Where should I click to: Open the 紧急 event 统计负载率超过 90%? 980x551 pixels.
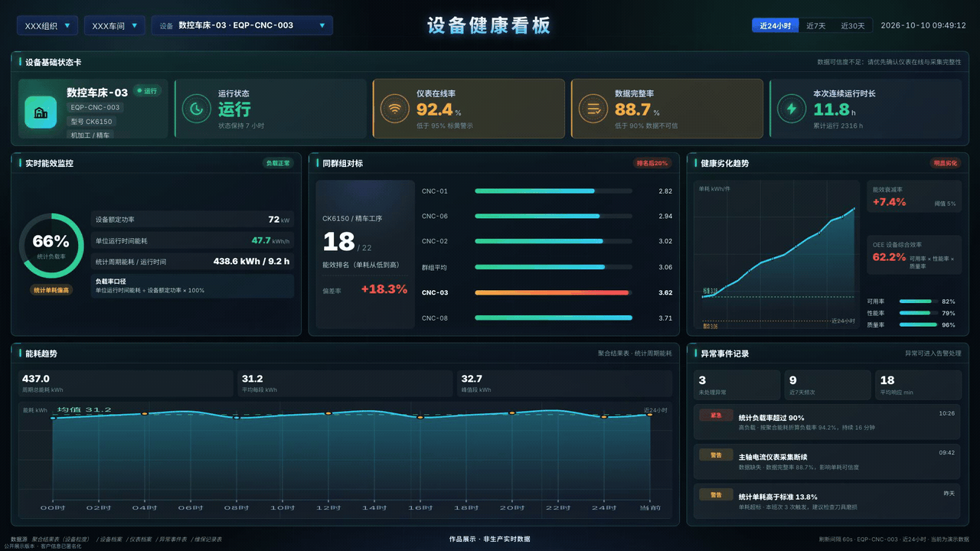tap(827, 422)
